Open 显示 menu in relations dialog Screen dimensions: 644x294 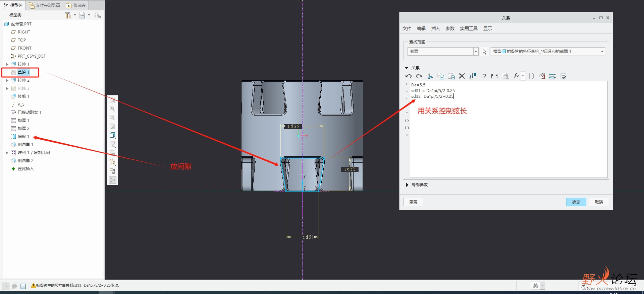488,28
